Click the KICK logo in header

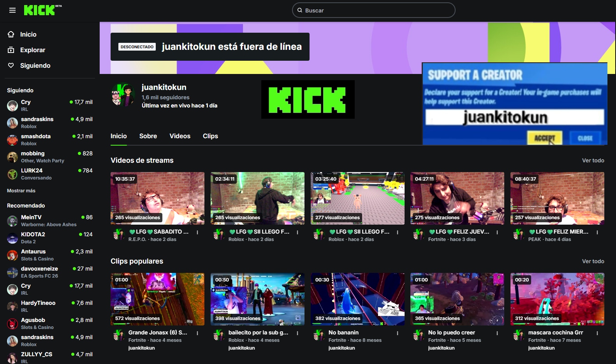40,11
